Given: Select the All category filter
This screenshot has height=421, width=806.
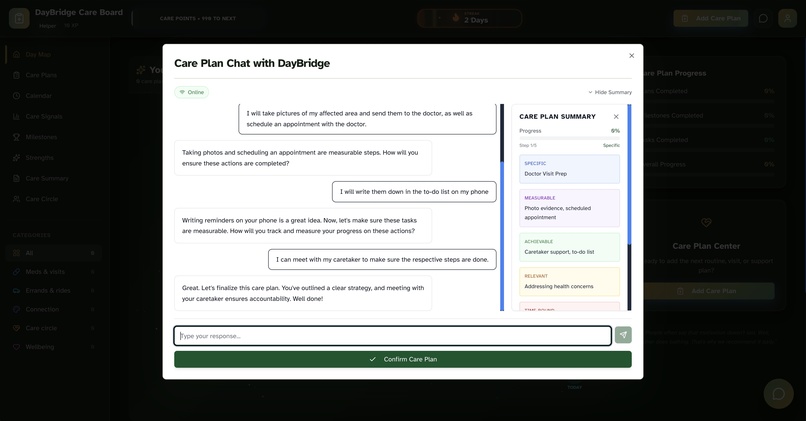Looking at the screenshot, I should 53,253.
